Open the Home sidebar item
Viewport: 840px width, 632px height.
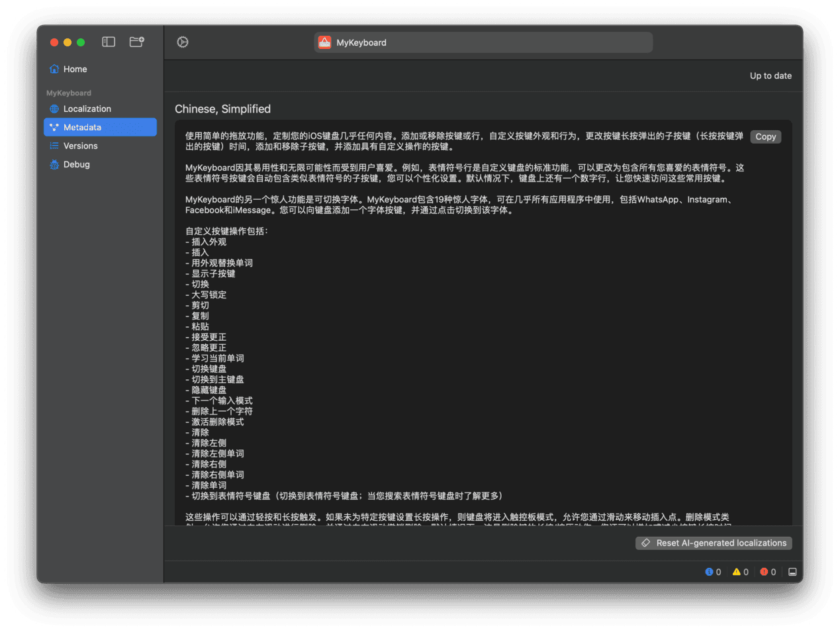point(100,69)
